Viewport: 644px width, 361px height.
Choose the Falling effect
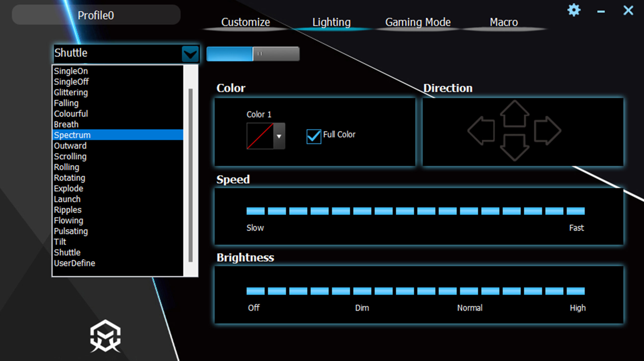118,103
